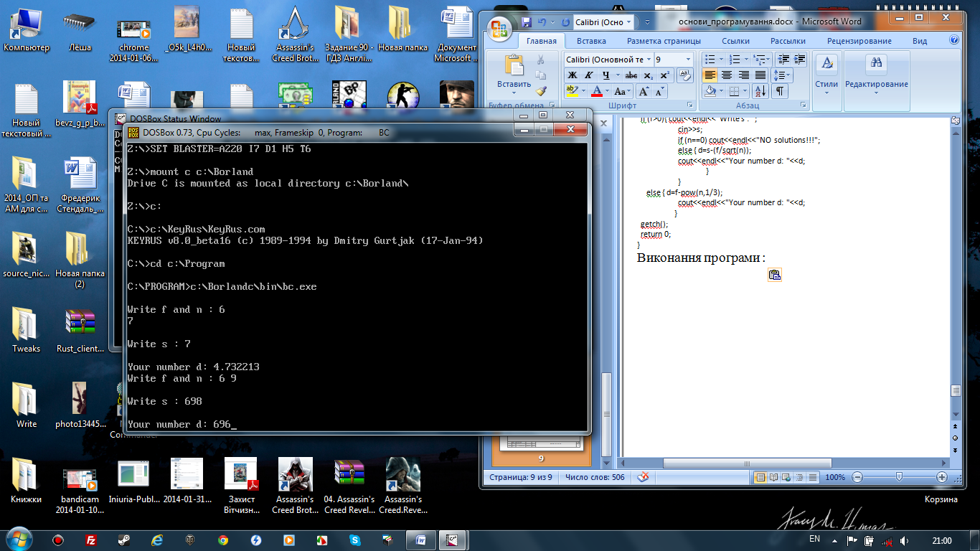This screenshot has height=551, width=980.
Task: Open the Рецензирование ribbon tab
Action: (859, 41)
